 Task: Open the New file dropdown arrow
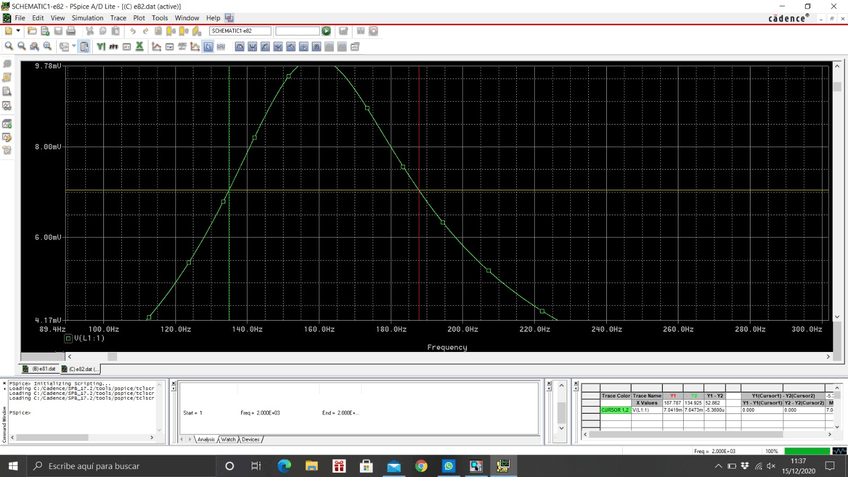(19, 31)
